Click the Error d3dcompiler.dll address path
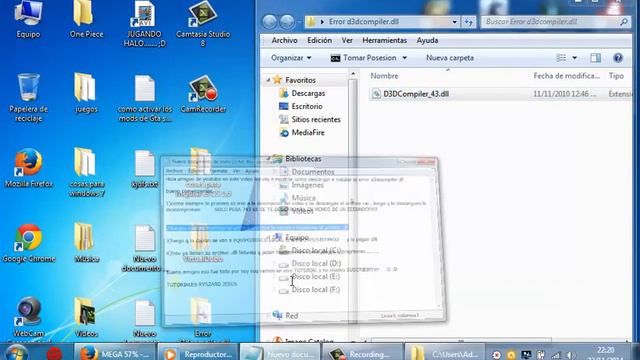 (364, 22)
